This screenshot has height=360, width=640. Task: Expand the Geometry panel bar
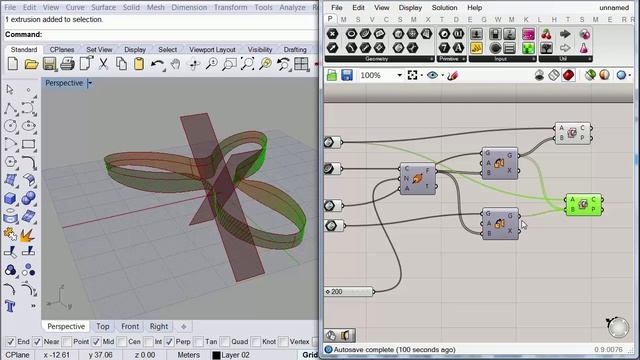(x=379, y=59)
